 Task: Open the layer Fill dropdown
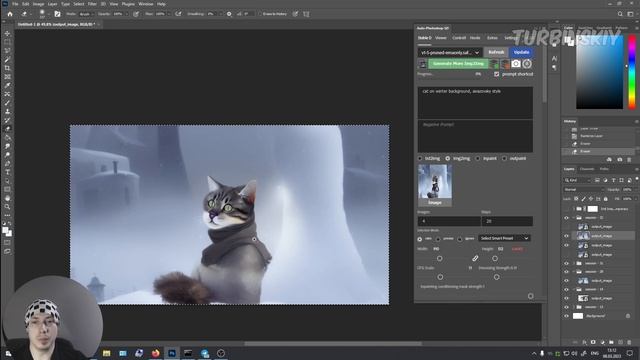click(x=635, y=199)
